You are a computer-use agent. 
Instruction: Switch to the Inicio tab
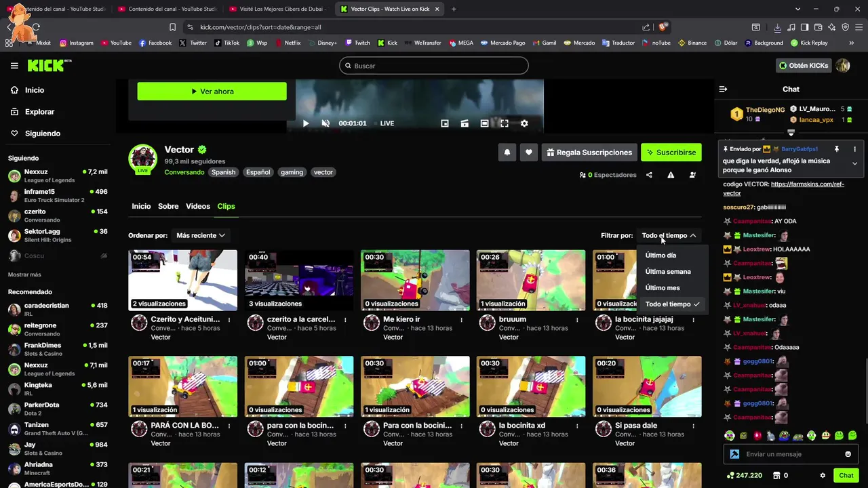[x=141, y=206]
